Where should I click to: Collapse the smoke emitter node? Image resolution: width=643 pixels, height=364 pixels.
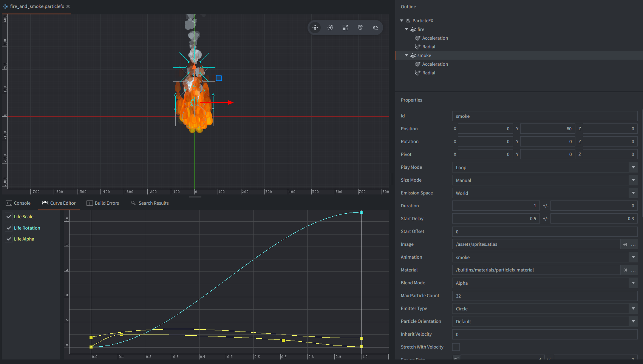(x=407, y=56)
